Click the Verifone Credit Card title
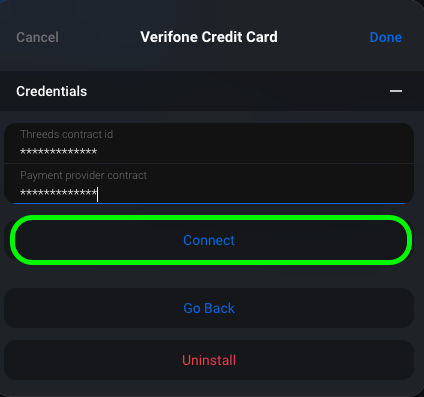Screen dimensions: 424x397 [209, 37]
